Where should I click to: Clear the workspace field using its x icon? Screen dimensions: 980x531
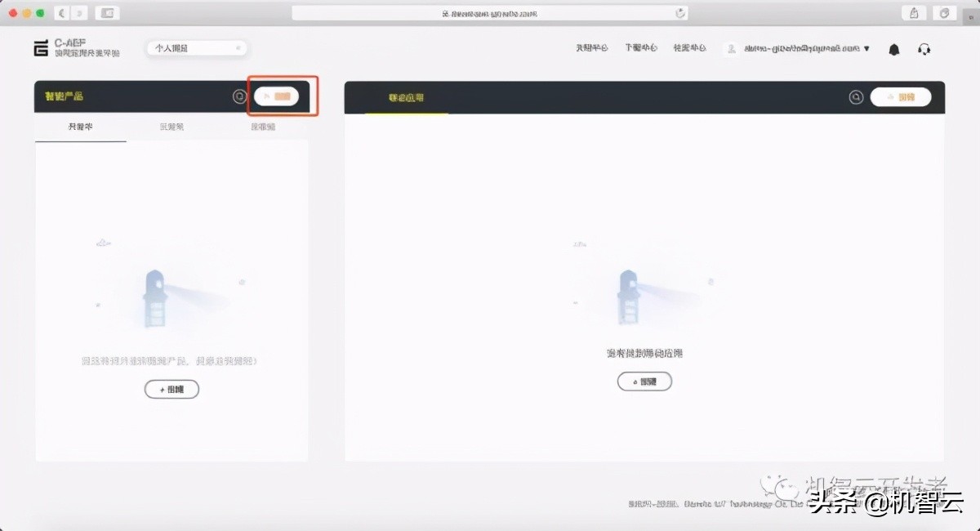pos(238,47)
